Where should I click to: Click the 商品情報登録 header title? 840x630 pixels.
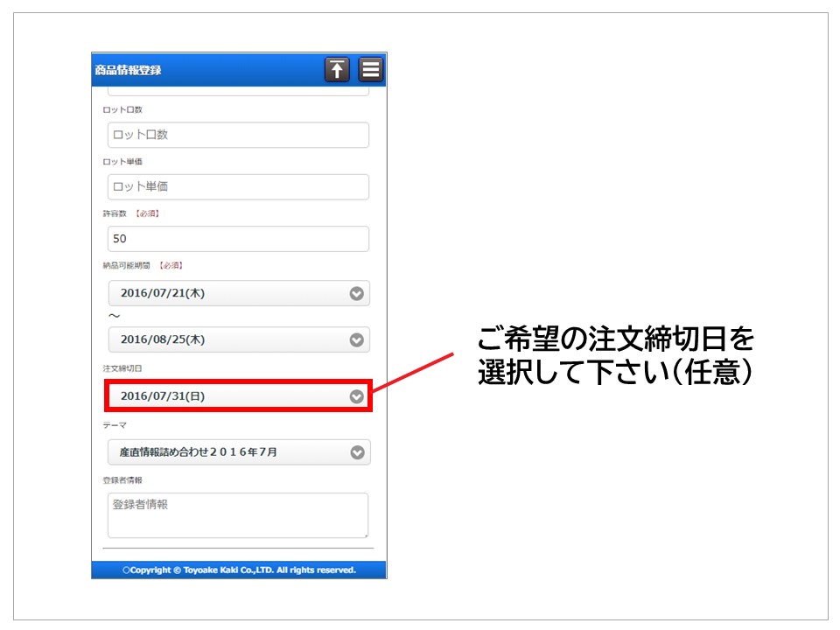click(x=129, y=70)
